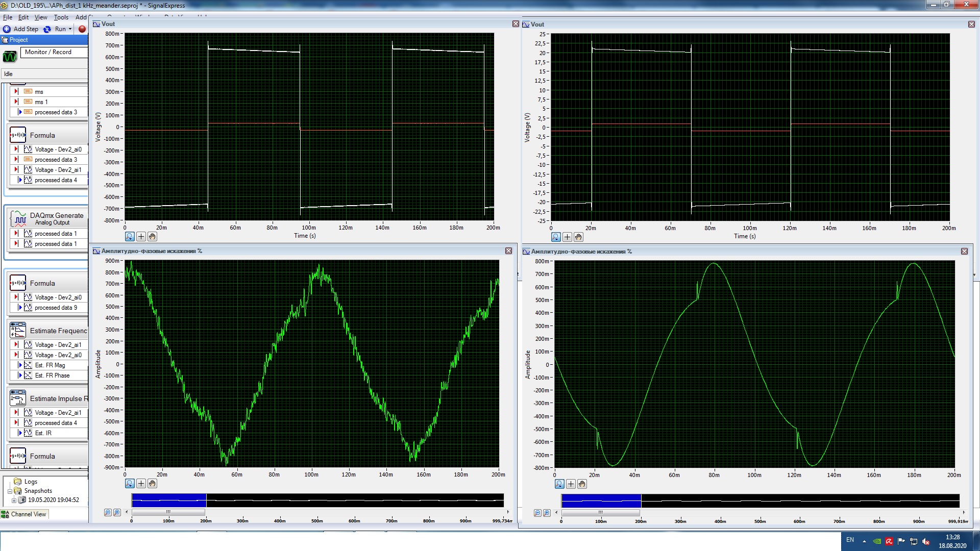Click the blue overview window on bottom-left preview
Image resolution: width=980 pixels, height=551 pixels.
pyautogui.click(x=169, y=500)
